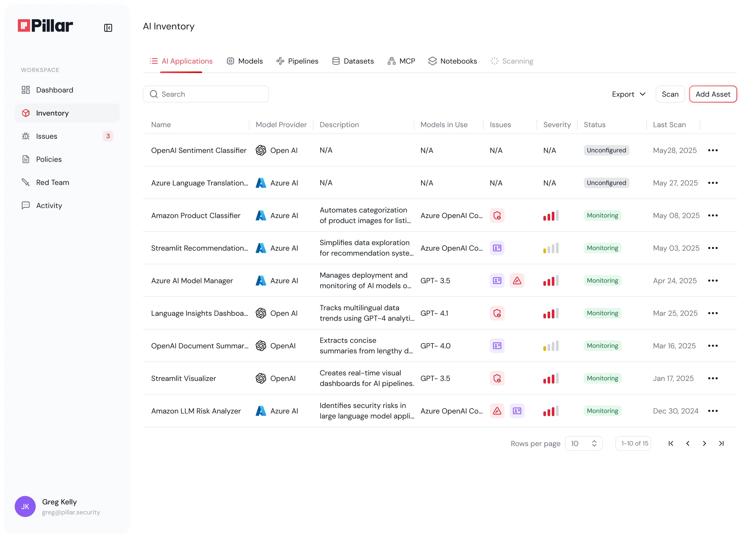Click the Add Asset button

(x=713, y=94)
